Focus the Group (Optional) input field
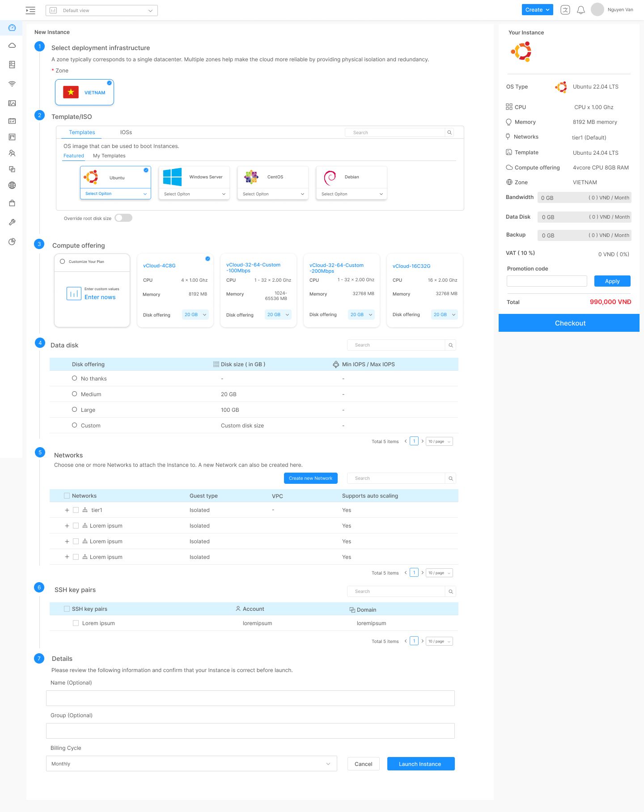This screenshot has width=644, height=812. pyautogui.click(x=250, y=731)
